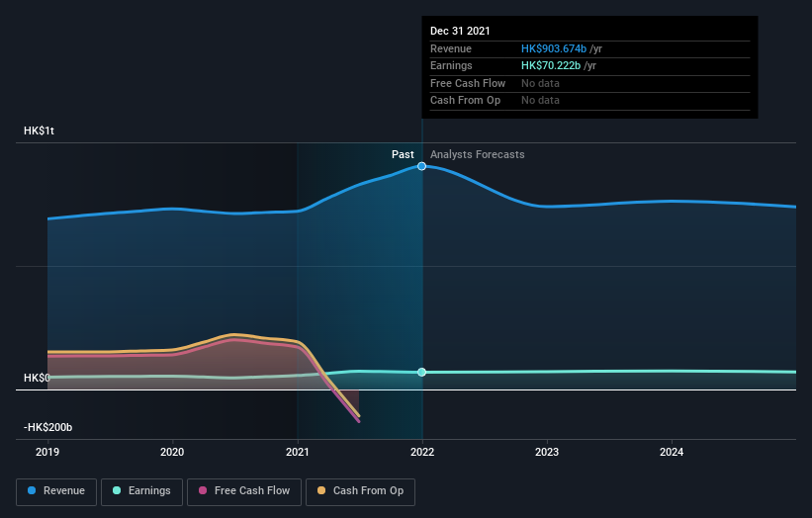Click the Revenue tooltip row label
Screen dimensions: 812x518
click(451, 48)
